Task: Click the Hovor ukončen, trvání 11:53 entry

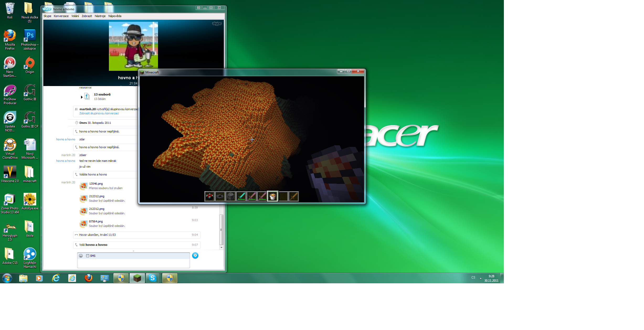Action: pos(137,235)
